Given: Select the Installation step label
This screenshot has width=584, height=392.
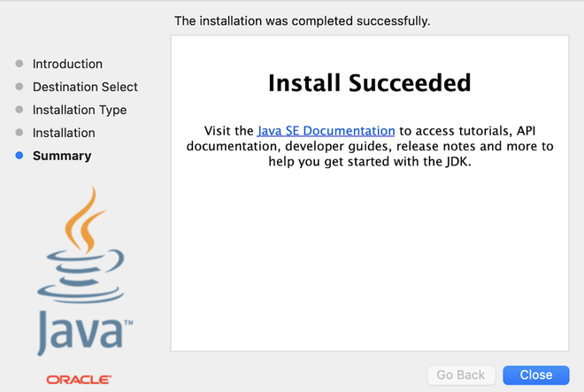Looking at the screenshot, I should pyautogui.click(x=64, y=133).
